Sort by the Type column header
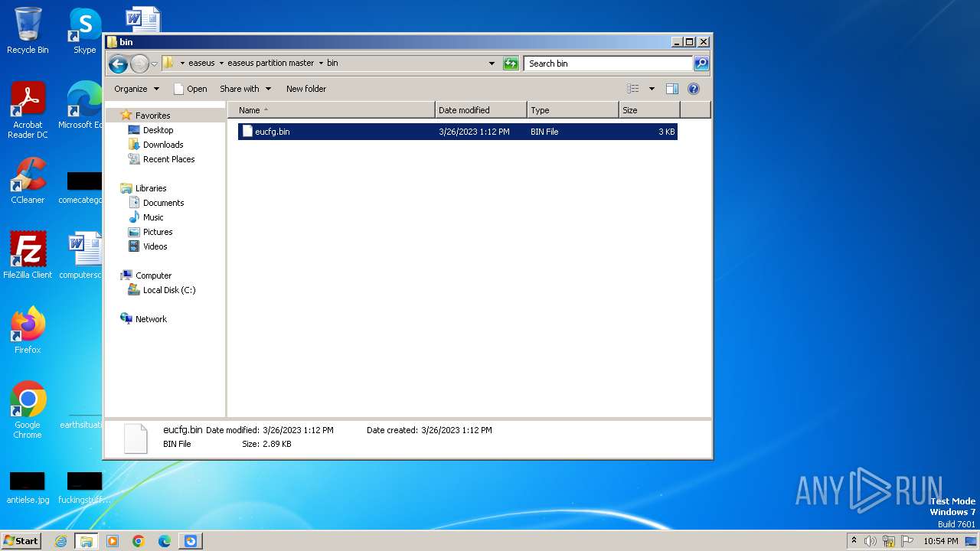The width and height of the screenshot is (980, 551). [x=573, y=110]
